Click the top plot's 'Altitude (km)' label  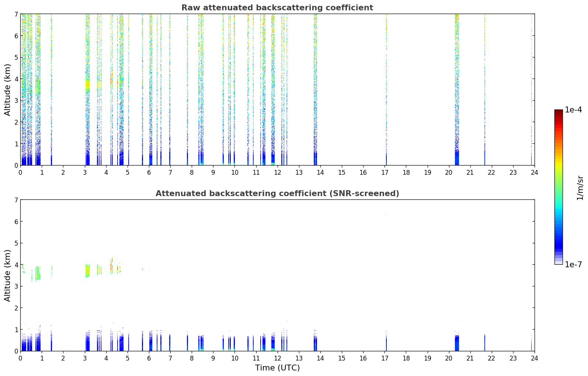coord(8,90)
